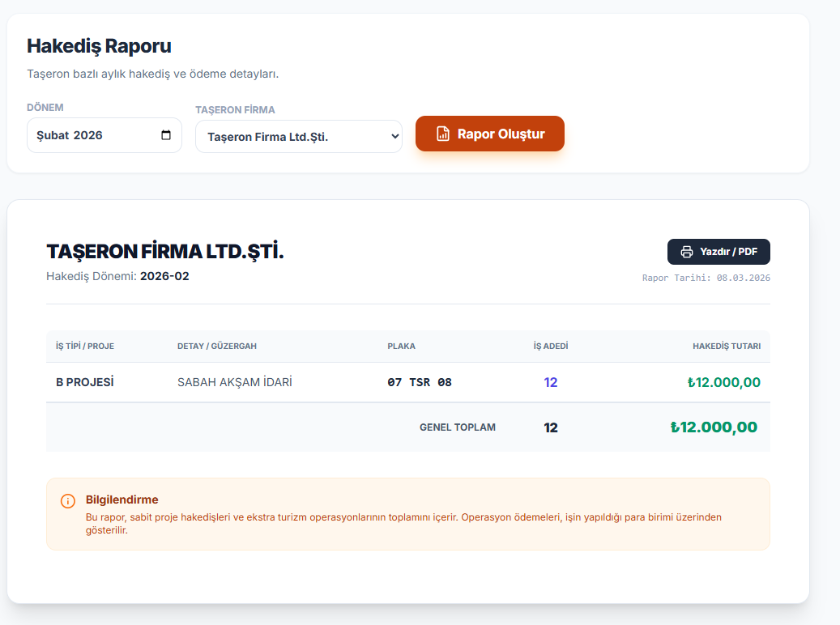
Task: Click the Genel Toplam amount ₺12.000,00
Action: (x=714, y=427)
